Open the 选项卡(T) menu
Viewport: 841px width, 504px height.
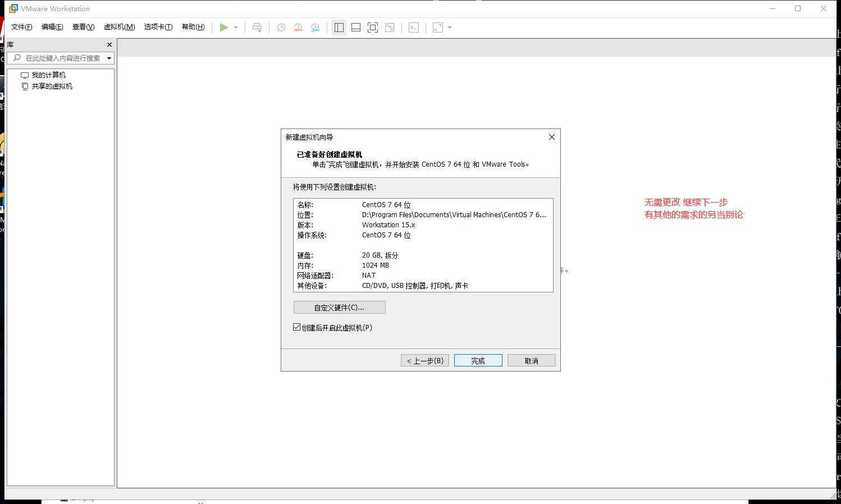tap(158, 27)
